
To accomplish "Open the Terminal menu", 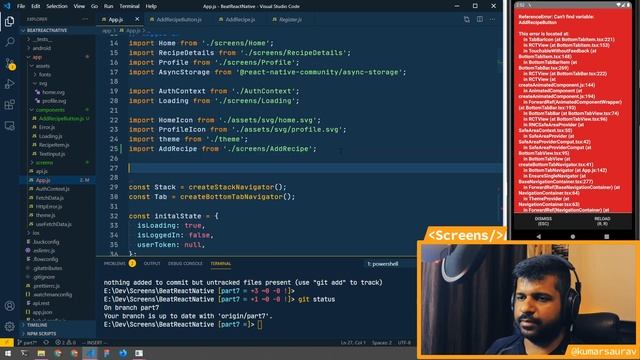I will pyautogui.click(x=129, y=6).
